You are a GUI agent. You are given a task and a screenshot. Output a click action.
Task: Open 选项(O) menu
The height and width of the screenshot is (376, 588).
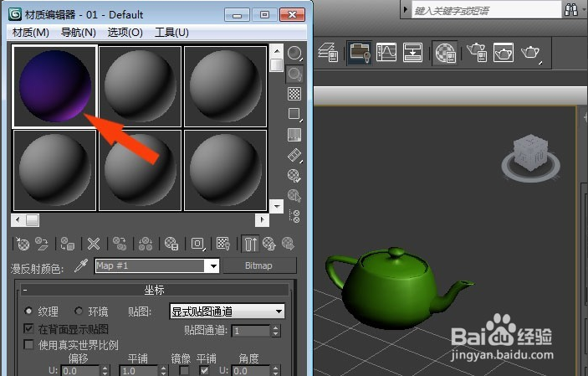[x=125, y=33]
